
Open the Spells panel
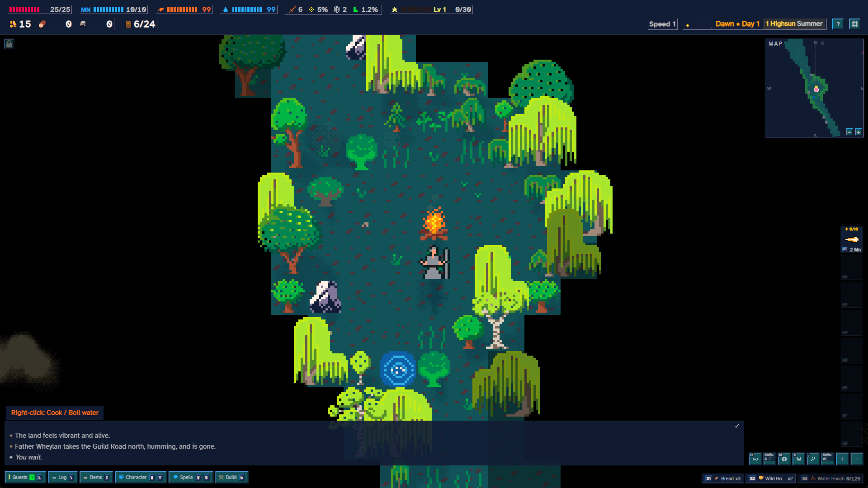(x=191, y=477)
